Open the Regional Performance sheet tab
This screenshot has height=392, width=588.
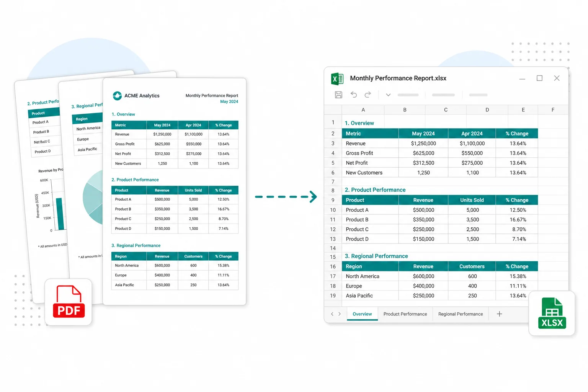click(461, 314)
